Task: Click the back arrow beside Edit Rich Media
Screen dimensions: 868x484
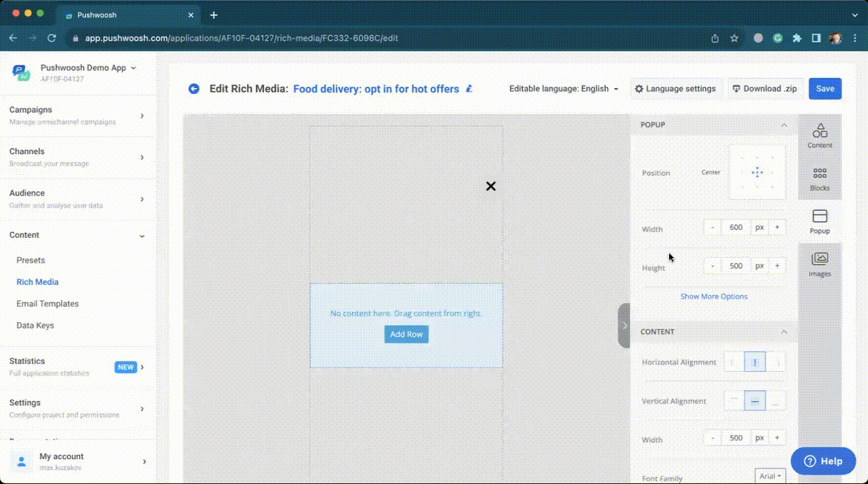Action: pos(194,89)
